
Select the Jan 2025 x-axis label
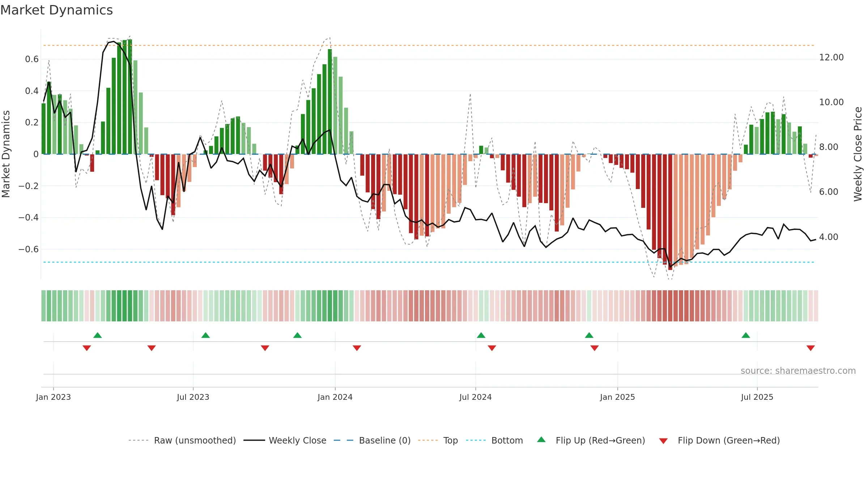pyautogui.click(x=618, y=397)
